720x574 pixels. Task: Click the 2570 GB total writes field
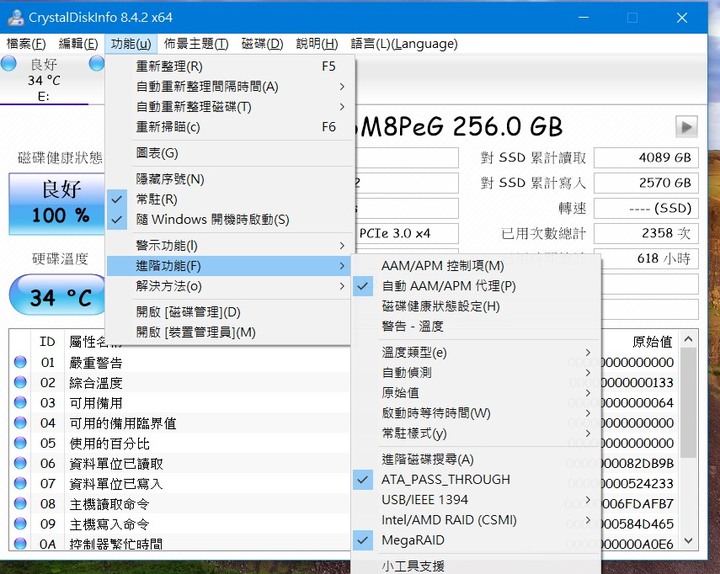[x=646, y=183]
